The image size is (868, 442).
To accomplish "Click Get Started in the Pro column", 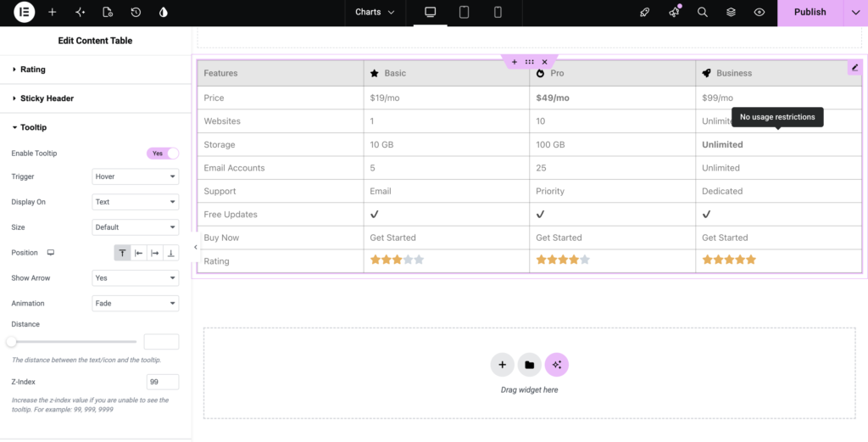I will pos(559,238).
